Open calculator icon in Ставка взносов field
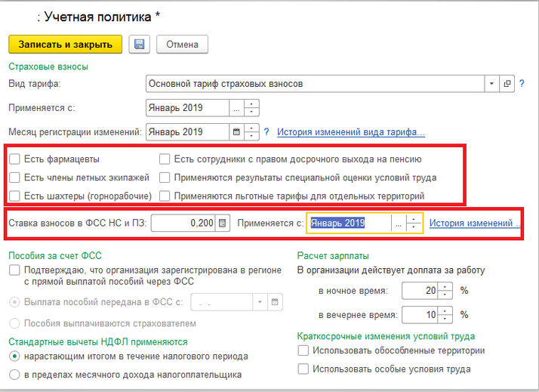This screenshot has height=392, width=539. click(222, 223)
